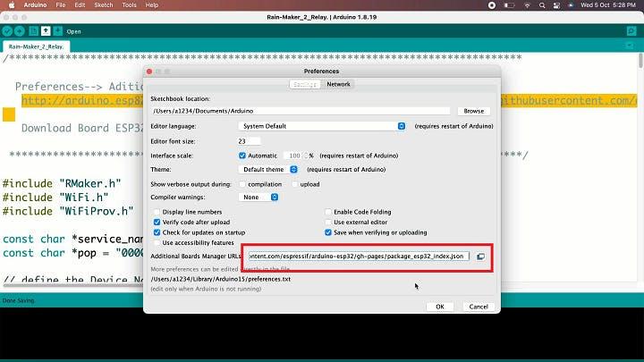Click the Sketchbook location field
The image size is (644, 362).
301,111
